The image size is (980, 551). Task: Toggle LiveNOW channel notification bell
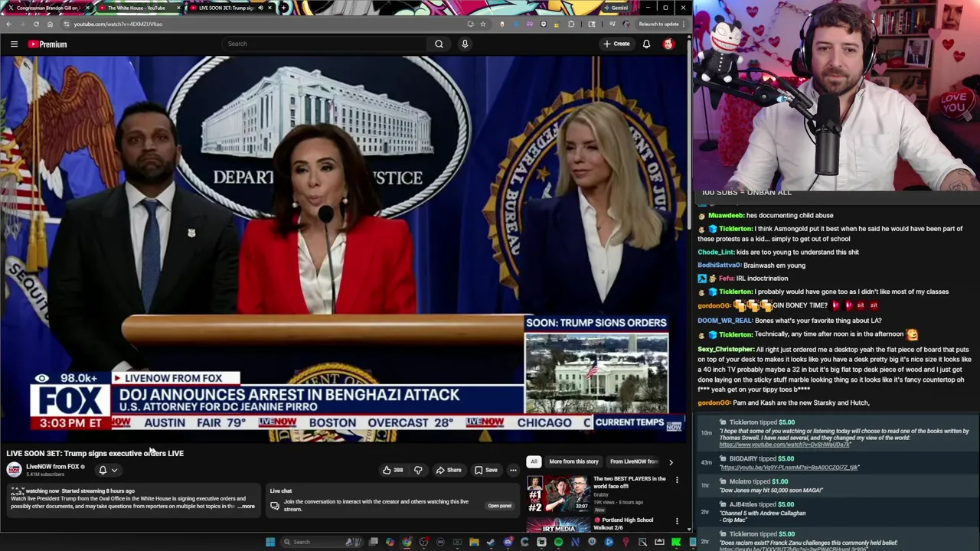click(x=103, y=470)
